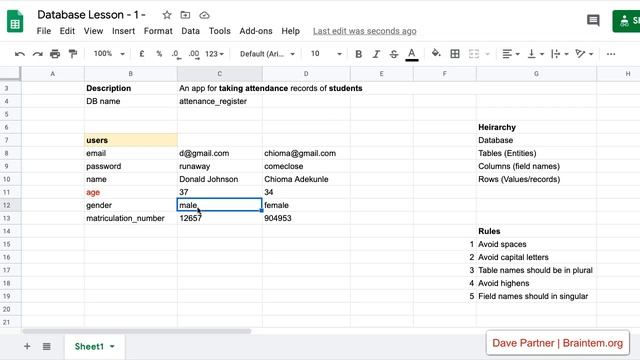Open the font size dropdown

(x=326, y=54)
